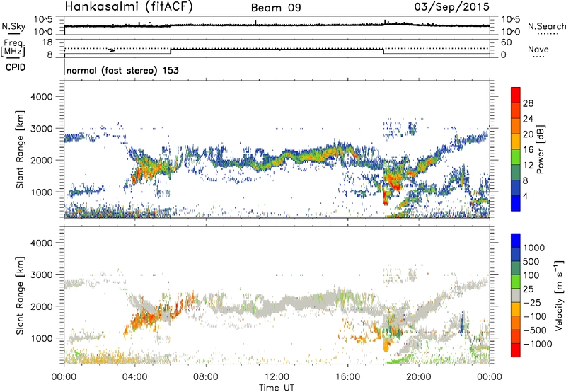Click the 'CPID' row label

16,67
